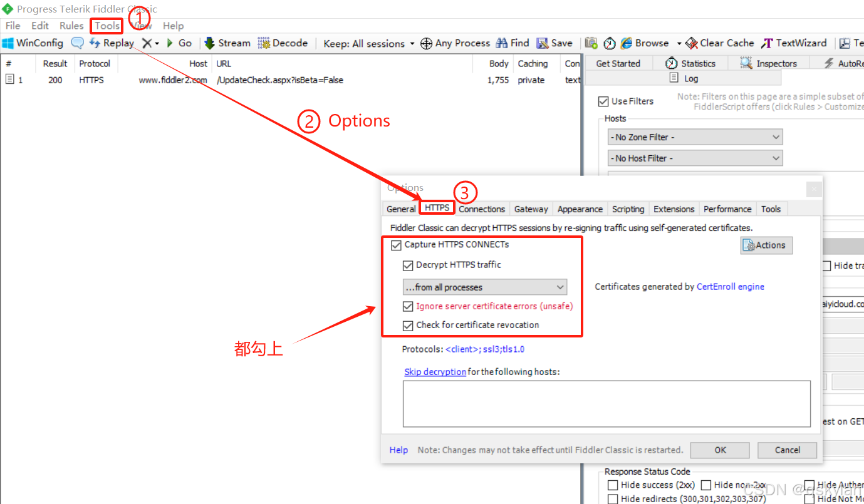864x504 pixels.
Task: Switch to the Performance options tab
Action: (x=727, y=209)
